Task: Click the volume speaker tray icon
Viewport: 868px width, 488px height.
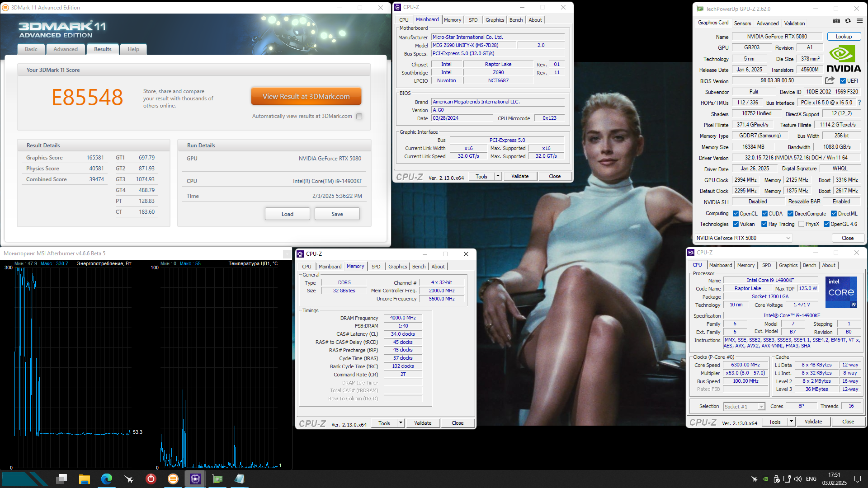Action: tap(798, 479)
